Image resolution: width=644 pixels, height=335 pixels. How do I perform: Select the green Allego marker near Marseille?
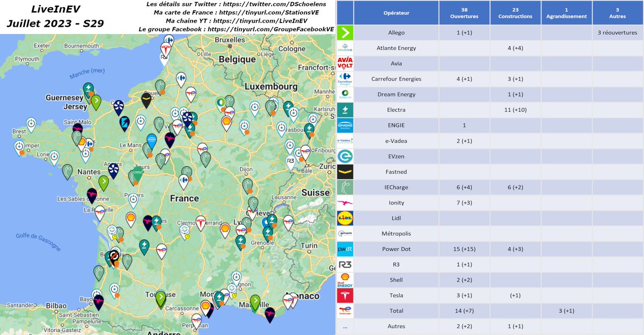coord(255,302)
